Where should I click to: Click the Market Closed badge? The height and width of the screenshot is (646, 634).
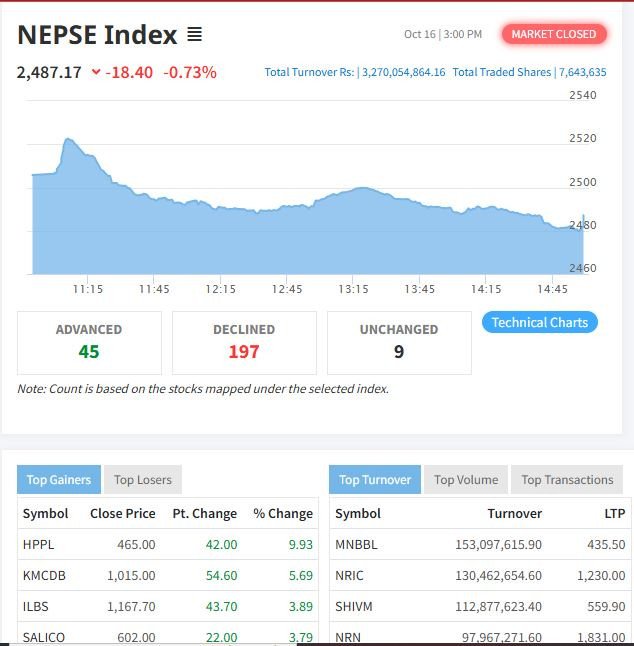point(553,34)
